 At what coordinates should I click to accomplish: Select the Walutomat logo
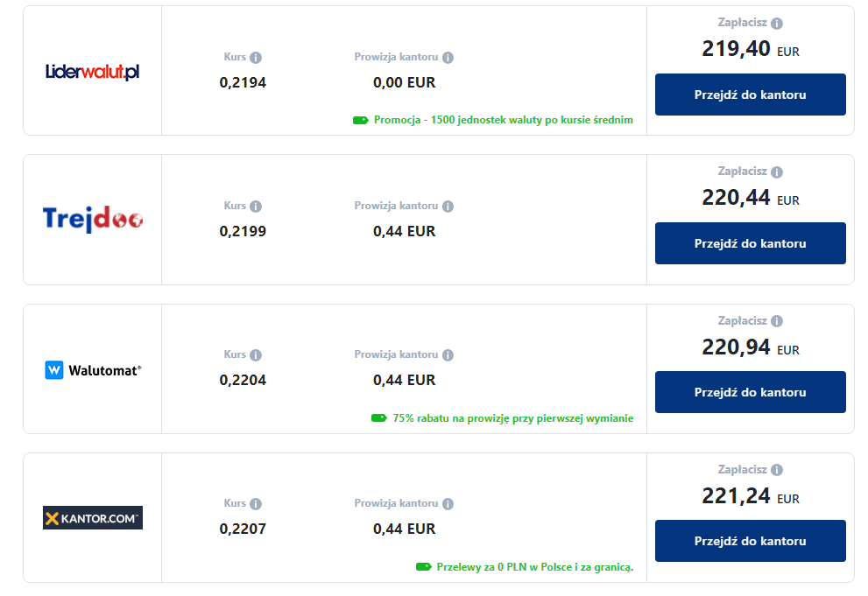(92, 370)
